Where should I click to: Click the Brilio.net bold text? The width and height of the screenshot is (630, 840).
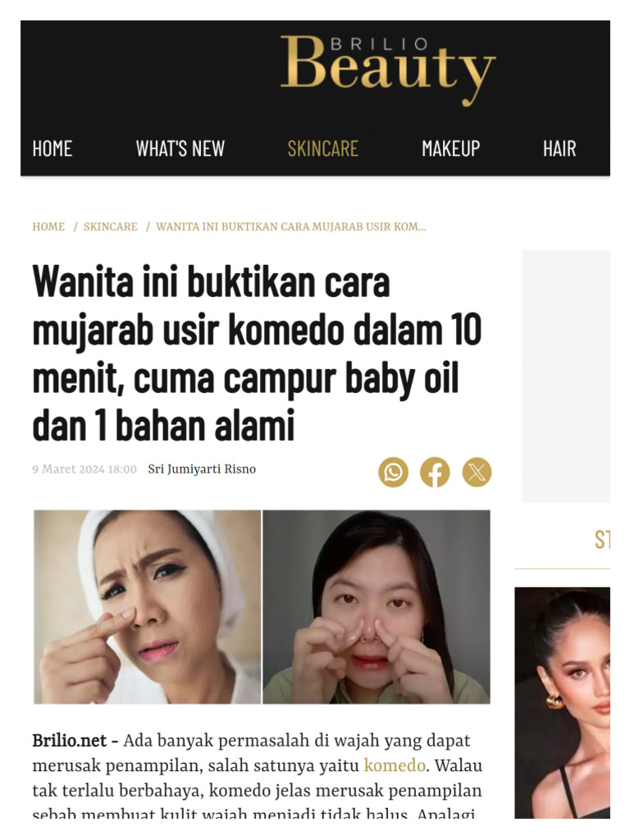click(70, 741)
